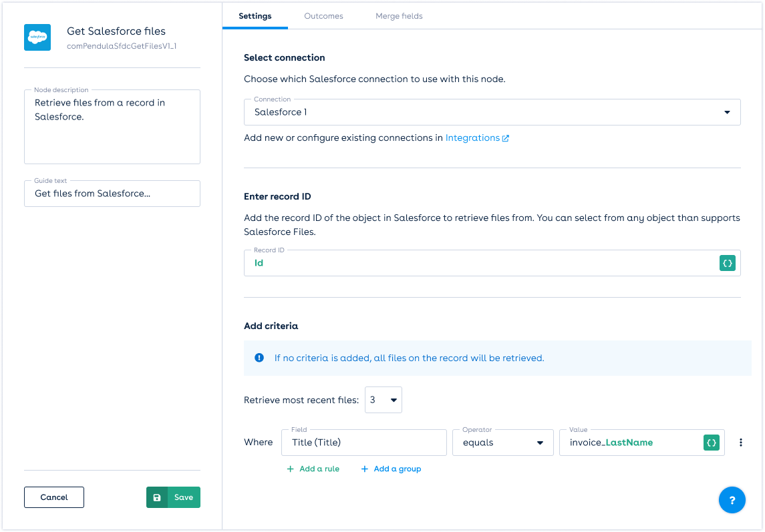This screenshot has height=532, width=765.
Task: Click Add a rule
Action: [x=313, y=469]
